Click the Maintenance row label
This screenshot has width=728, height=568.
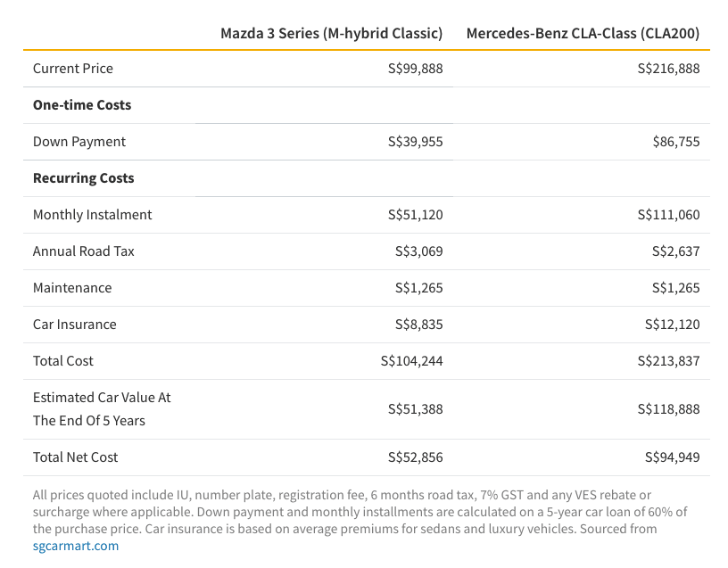pos(72,288)
